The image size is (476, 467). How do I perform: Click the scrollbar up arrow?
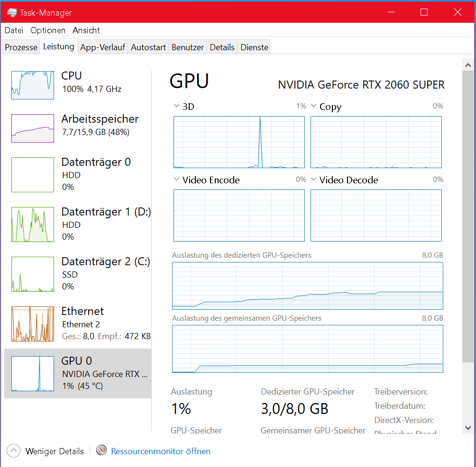(x=468, y=65)
